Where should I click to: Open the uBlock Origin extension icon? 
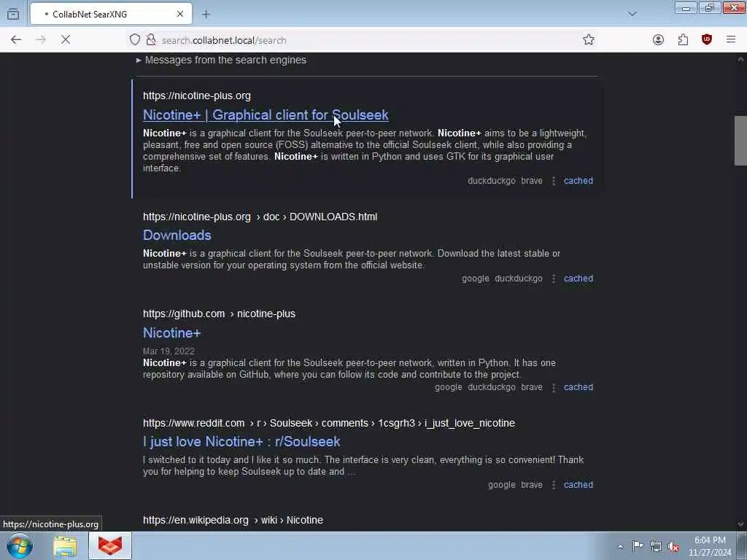click(x=706, y=40)
